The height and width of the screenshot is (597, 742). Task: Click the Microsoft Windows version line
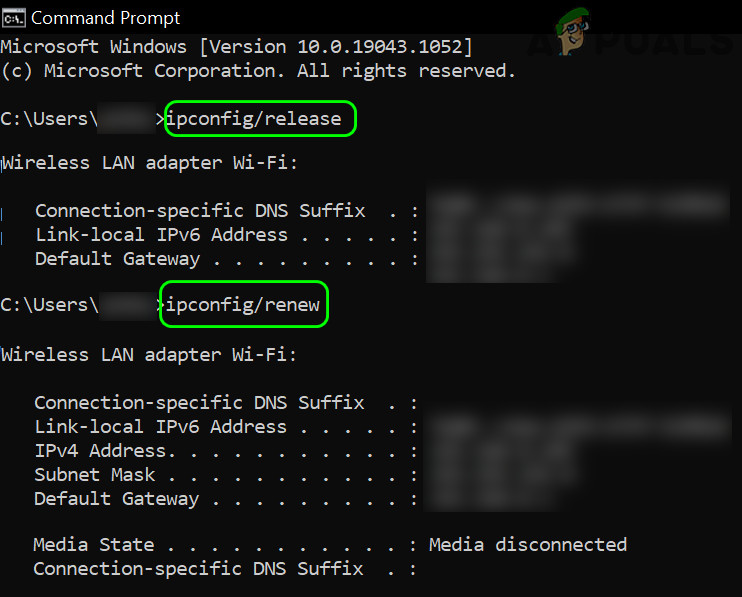pos(237,47)
